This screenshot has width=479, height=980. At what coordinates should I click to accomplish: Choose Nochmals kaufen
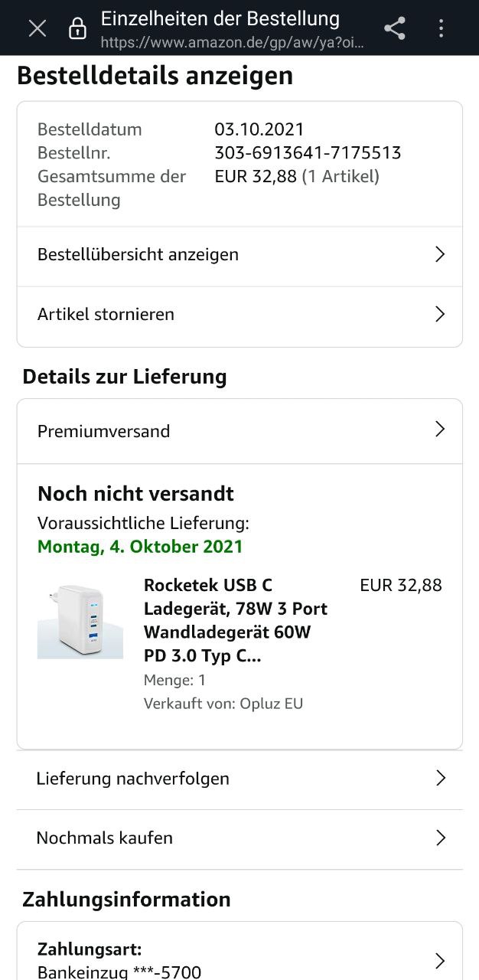click(239, 839)
